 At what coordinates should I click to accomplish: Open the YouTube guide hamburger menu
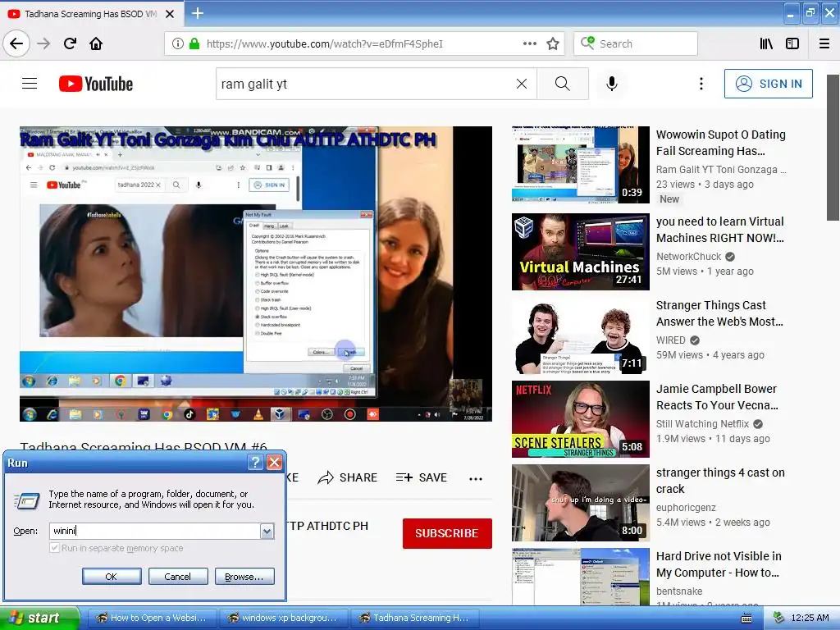click(x=30, y=84)
